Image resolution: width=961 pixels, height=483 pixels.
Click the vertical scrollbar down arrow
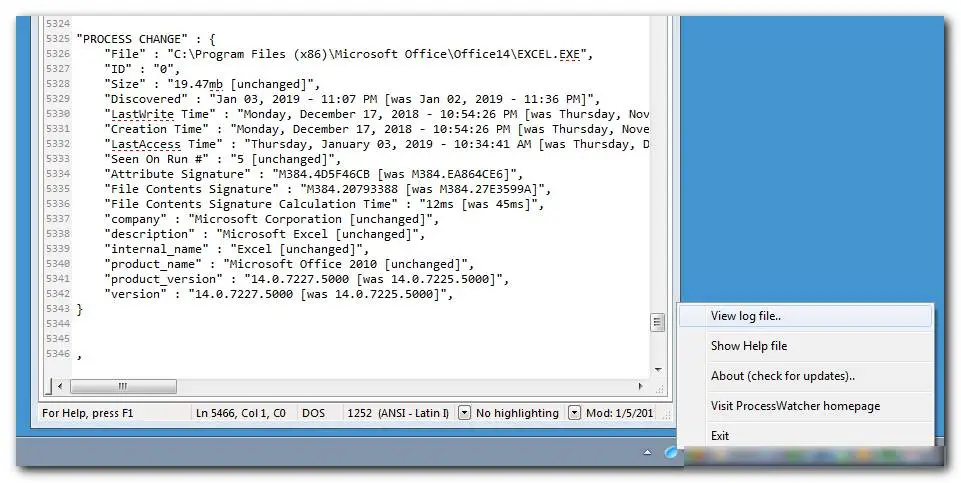tap(658, 370)
